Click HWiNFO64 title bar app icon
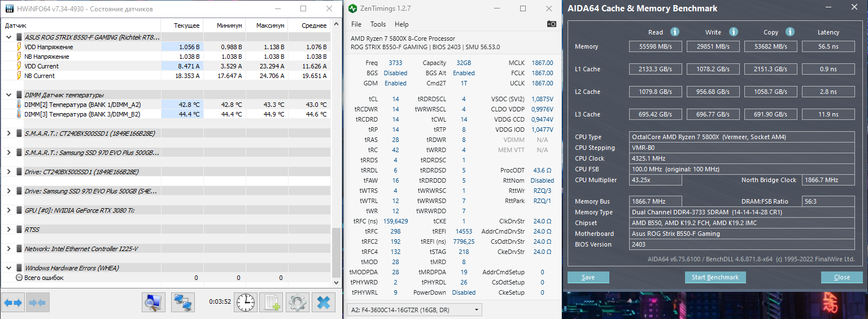Screen dimensions: 868x319 click(8, 9)
